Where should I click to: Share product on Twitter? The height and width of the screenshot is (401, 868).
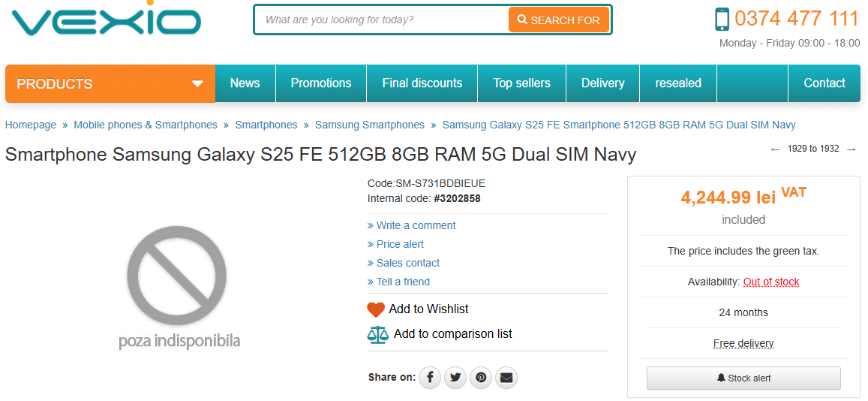[455, 377]
